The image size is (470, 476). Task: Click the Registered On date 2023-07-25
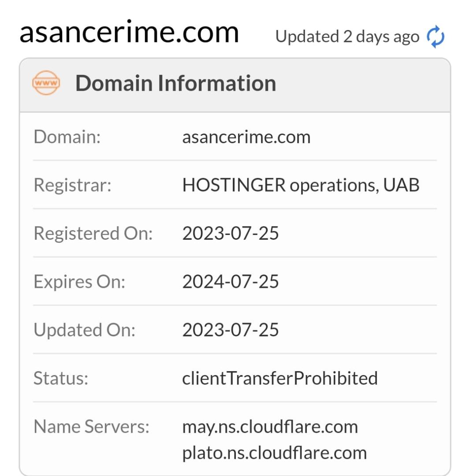click(x=231, y=233)
